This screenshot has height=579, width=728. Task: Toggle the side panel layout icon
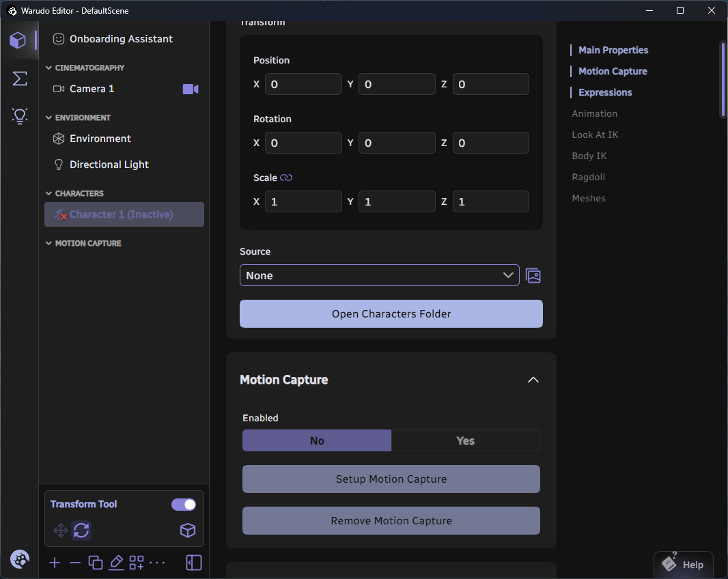[x=193, y=563]
